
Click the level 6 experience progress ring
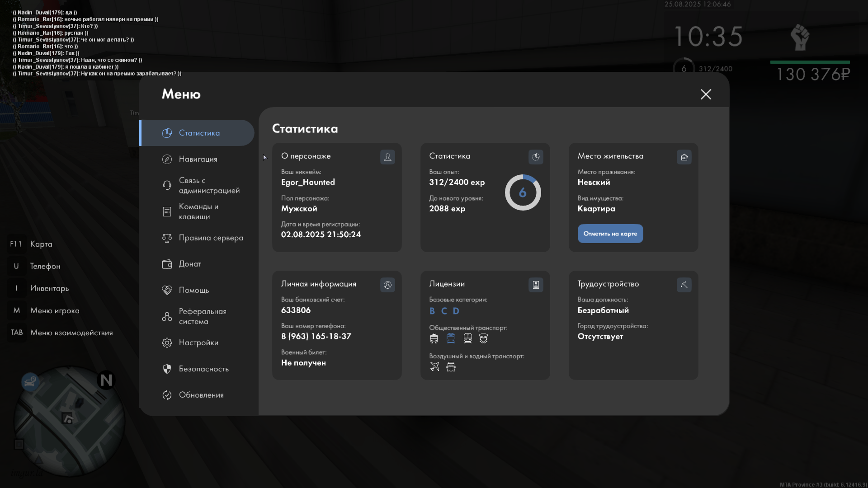tap(523, 192)
